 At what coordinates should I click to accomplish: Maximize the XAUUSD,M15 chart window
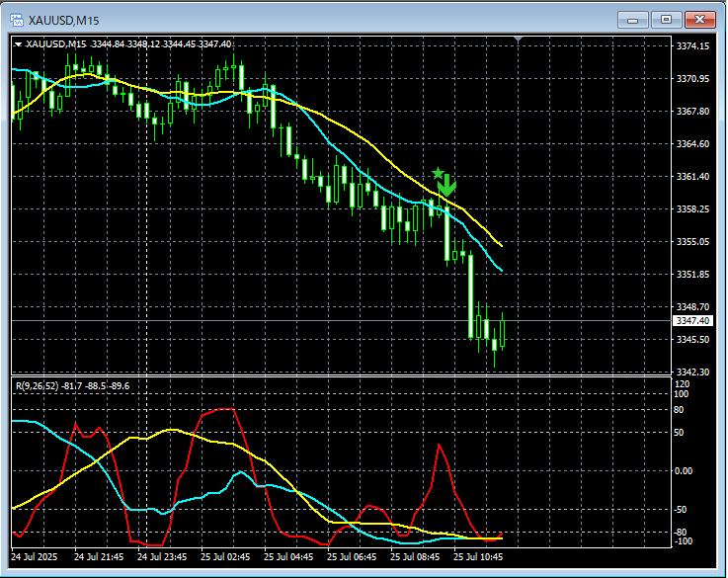(667, 19)
